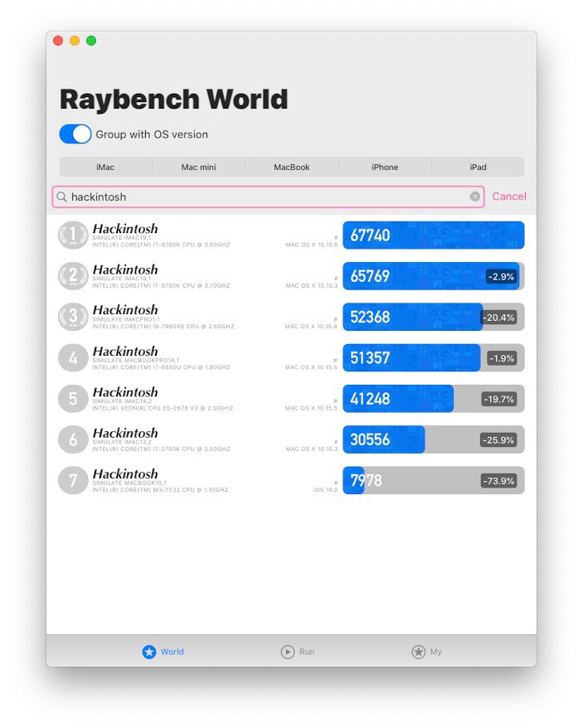Click the -19.7% difference label
The image size is (583, 728).
coord(498,400)
